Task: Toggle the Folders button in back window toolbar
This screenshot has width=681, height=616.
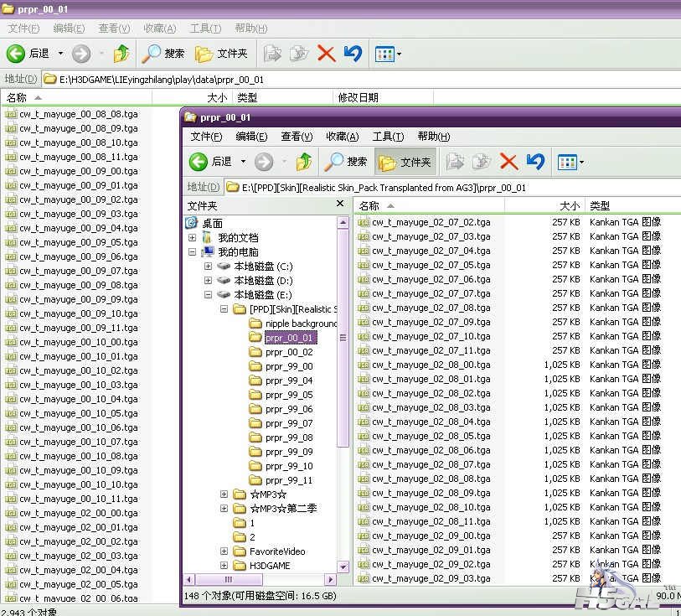Action: coord(221,54)
